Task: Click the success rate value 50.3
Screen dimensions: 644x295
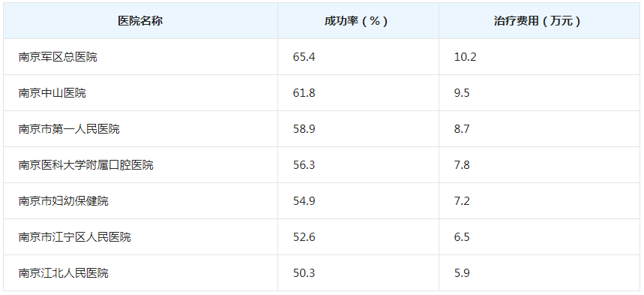Action: pos(304,272)
